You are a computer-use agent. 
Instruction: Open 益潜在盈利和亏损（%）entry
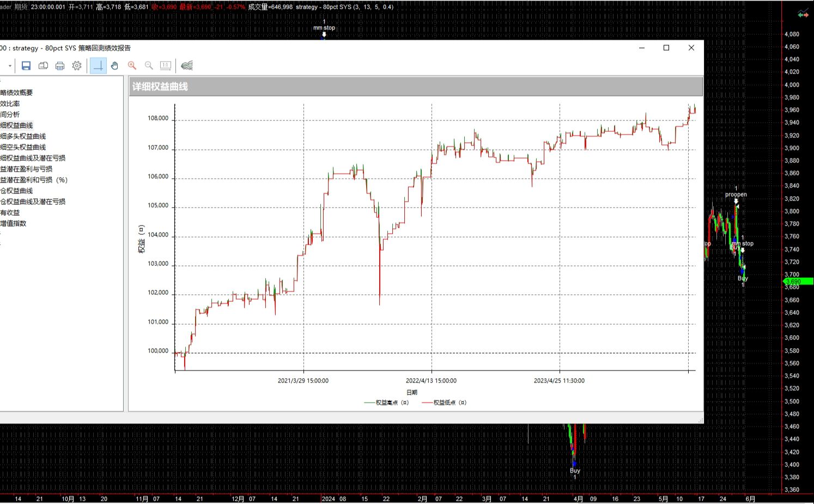pyautogui.click(x=34, y=180)
